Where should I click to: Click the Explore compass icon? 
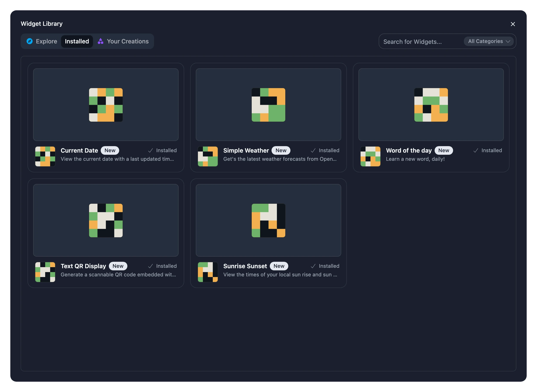[29, 41]
